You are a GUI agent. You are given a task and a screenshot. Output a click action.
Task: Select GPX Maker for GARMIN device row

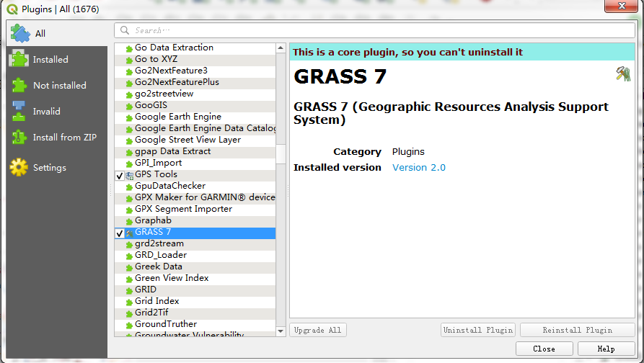[195, 197]
